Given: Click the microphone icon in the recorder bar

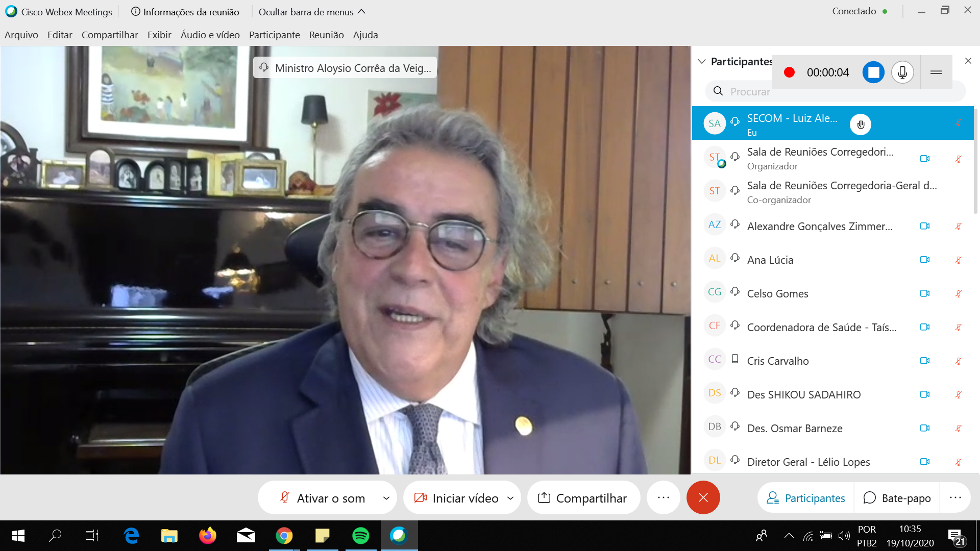Looking at the screenshot, I should [902, 72].
